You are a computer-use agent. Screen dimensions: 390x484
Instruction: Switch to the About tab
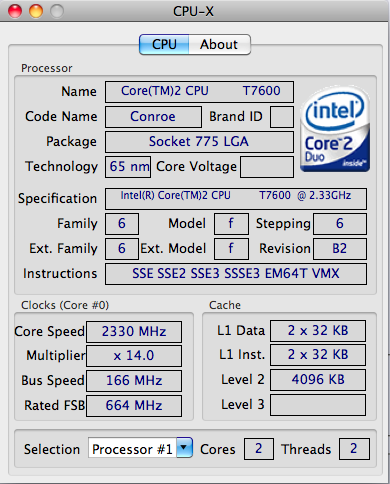(x=220, y=44)
